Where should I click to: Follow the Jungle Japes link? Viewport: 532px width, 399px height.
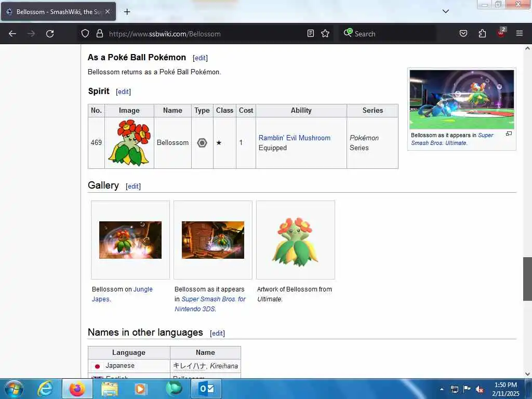pyautogui.click(x=122, y=294)
